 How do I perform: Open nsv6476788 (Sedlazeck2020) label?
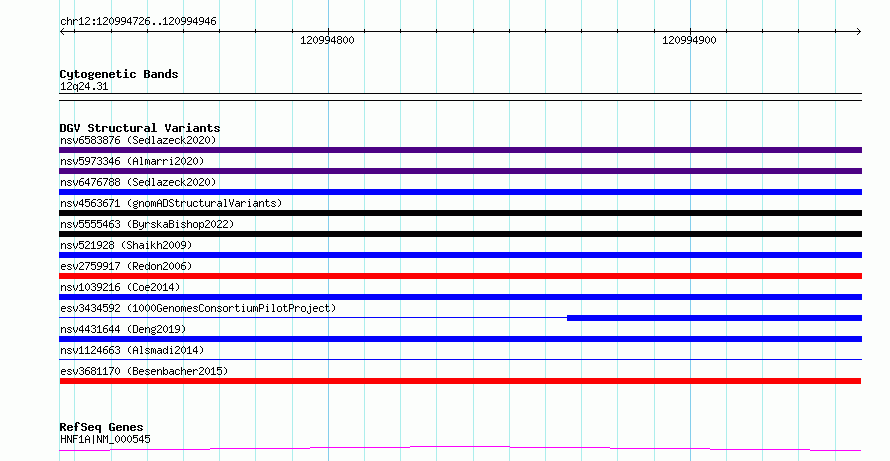coord(138,182)
